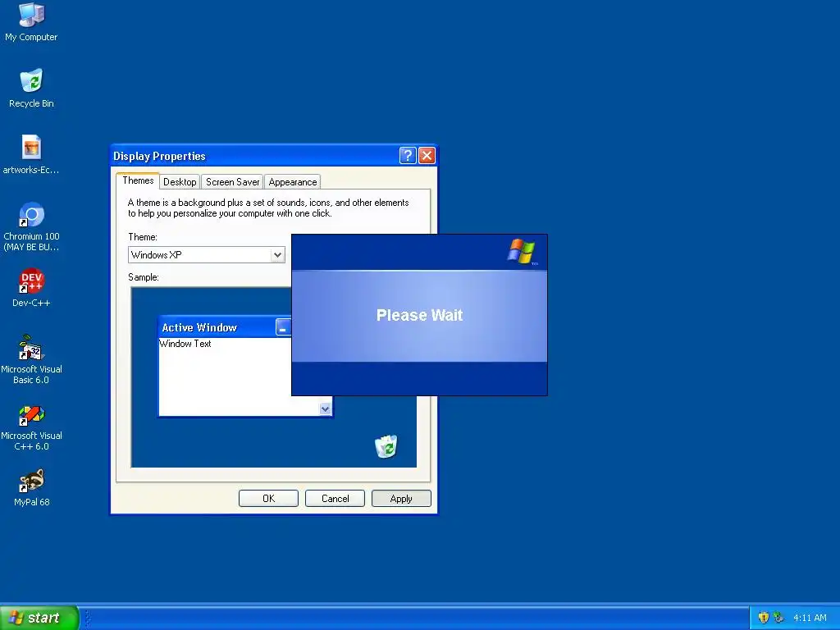Click Apply in Display Properties

(401, 498)
